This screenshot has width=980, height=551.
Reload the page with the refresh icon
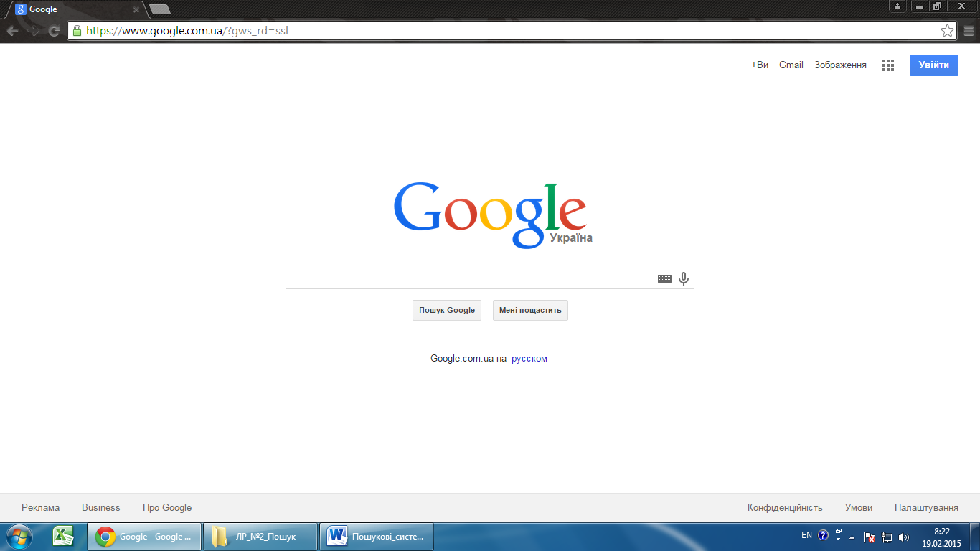click(x=54, y=31)
